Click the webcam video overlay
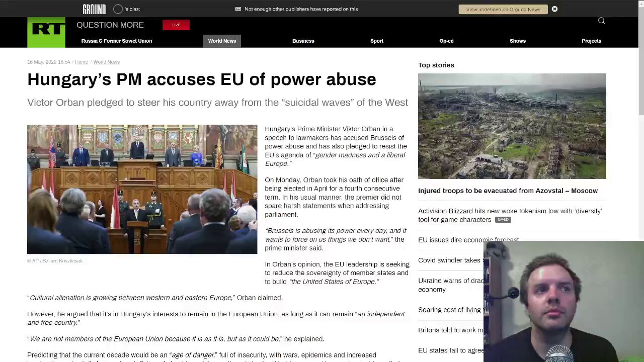The height and width of the screenshot is (362, 644). point(563,302)
